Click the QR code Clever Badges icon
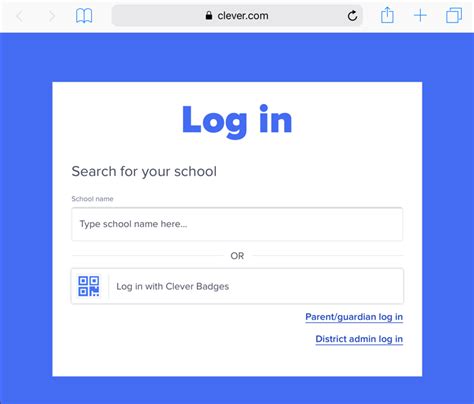The image size is (474, 404). [x=89, y=286]
